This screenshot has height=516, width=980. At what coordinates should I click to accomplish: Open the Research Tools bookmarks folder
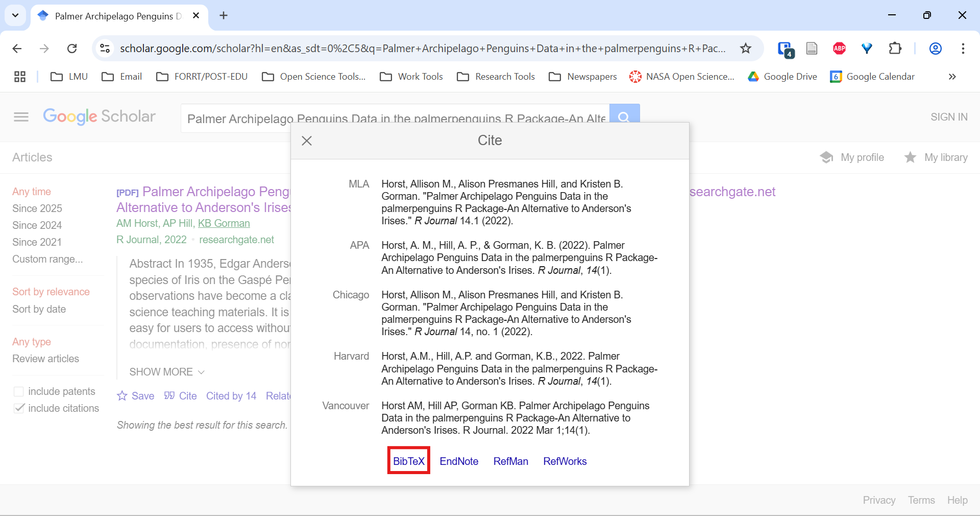496,77
